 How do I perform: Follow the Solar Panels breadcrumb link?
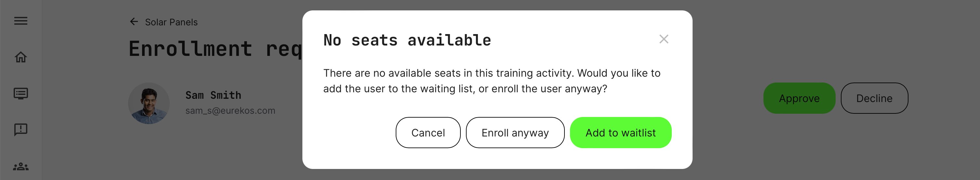171,22
